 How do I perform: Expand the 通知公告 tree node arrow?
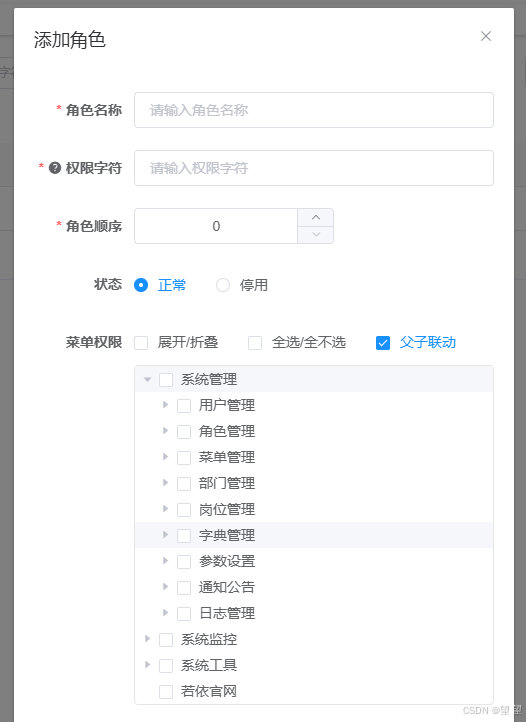pos(165,587)
